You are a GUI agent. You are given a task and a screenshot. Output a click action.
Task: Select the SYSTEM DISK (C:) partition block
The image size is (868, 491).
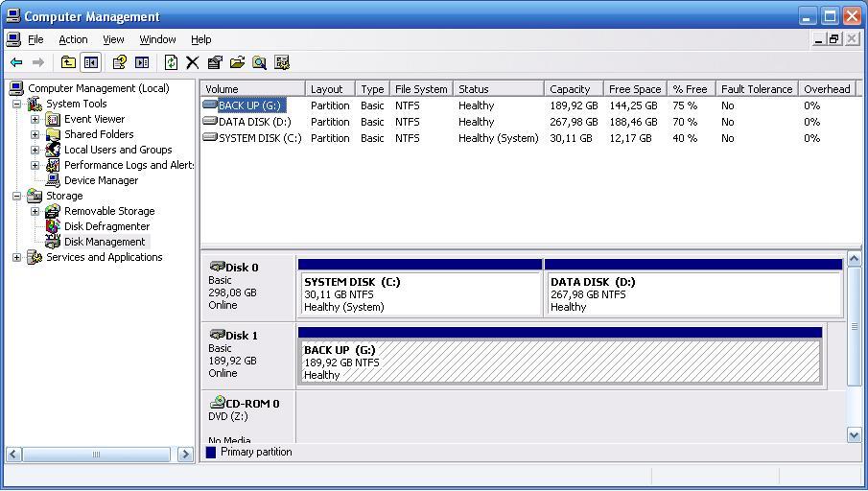(419, 288)
